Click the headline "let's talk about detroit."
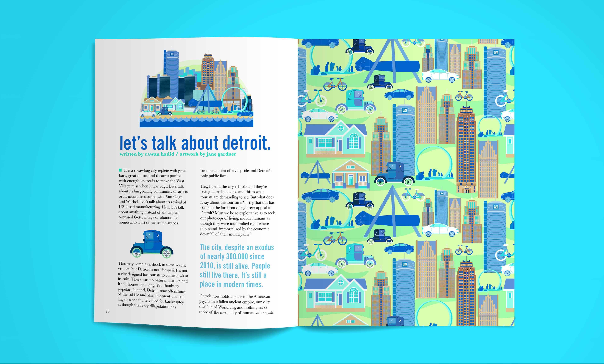This screenshot has height=364, width=604. [195, 143]
